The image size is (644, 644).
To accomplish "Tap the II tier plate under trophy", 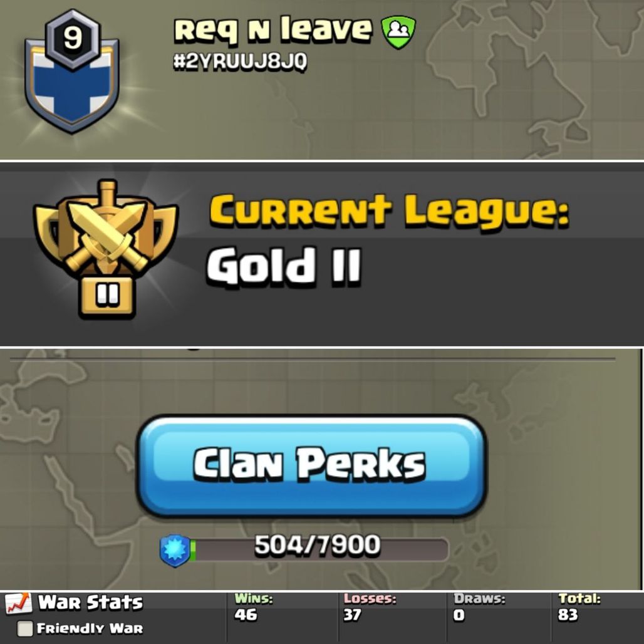I will 106,296.
